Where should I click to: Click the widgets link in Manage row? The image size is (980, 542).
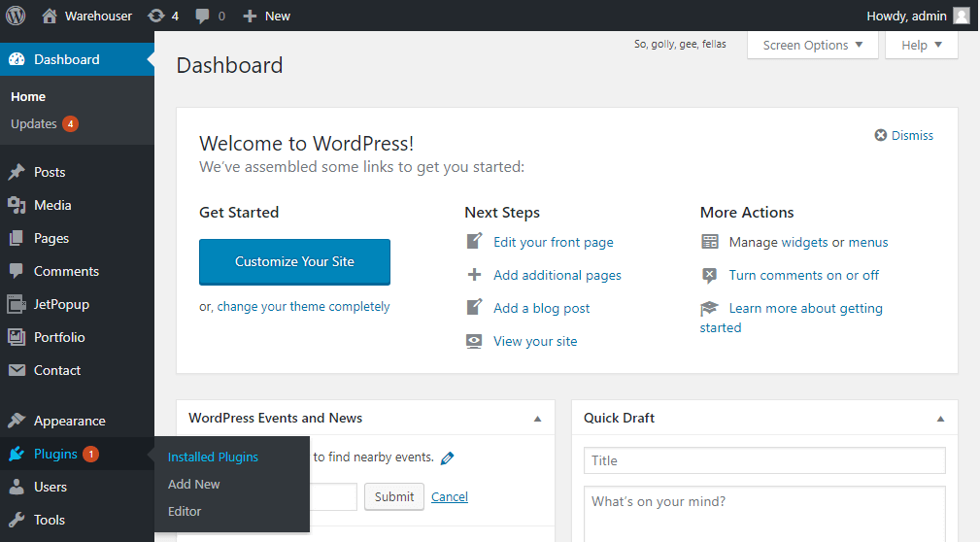coord(804,243)
